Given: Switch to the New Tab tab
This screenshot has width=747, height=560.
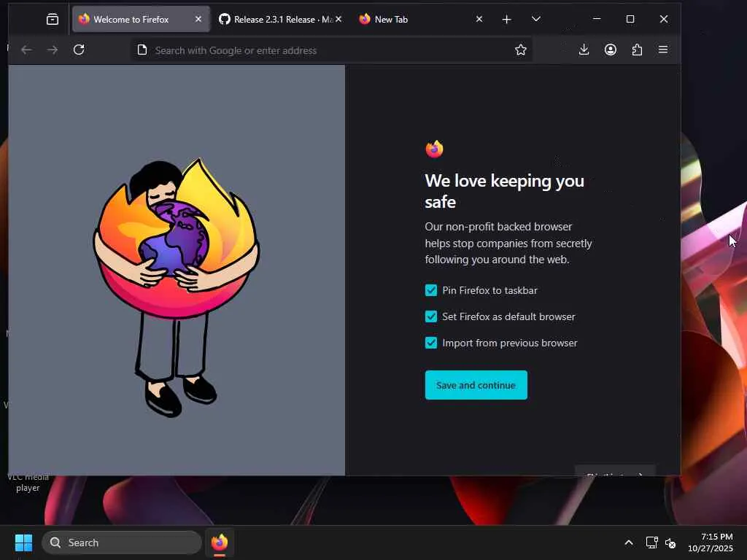Looking at the screenshot, I should pos(421,19).
